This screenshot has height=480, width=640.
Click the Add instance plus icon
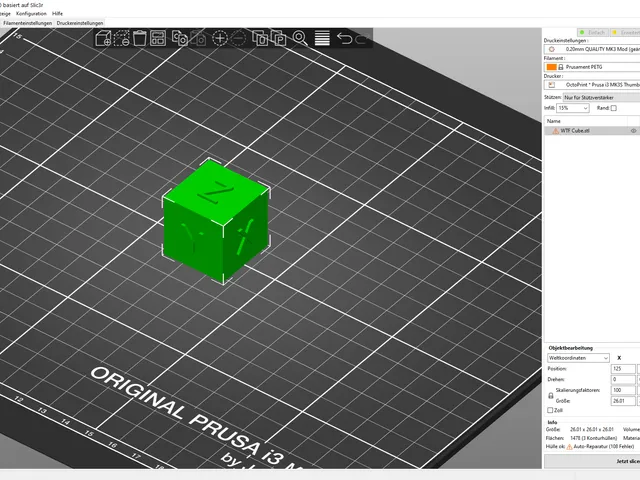220,38
